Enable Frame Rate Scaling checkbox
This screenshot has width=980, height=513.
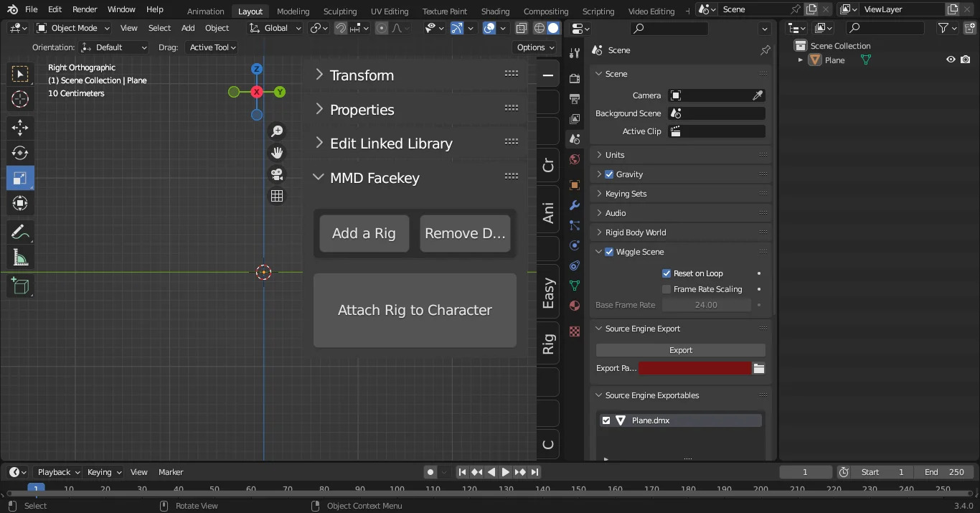[666, 289]
